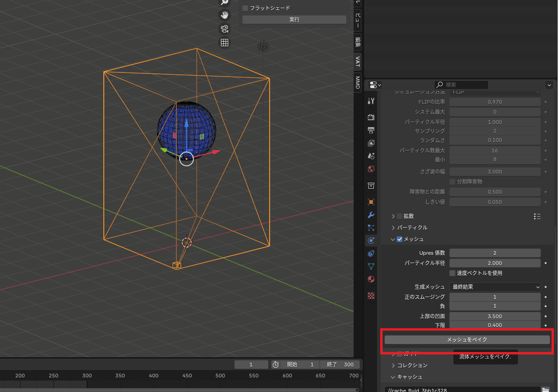Uncheck the メッシュ panel checkbox
This screenshot has height=392, width=558.
[x=399, y=239]
